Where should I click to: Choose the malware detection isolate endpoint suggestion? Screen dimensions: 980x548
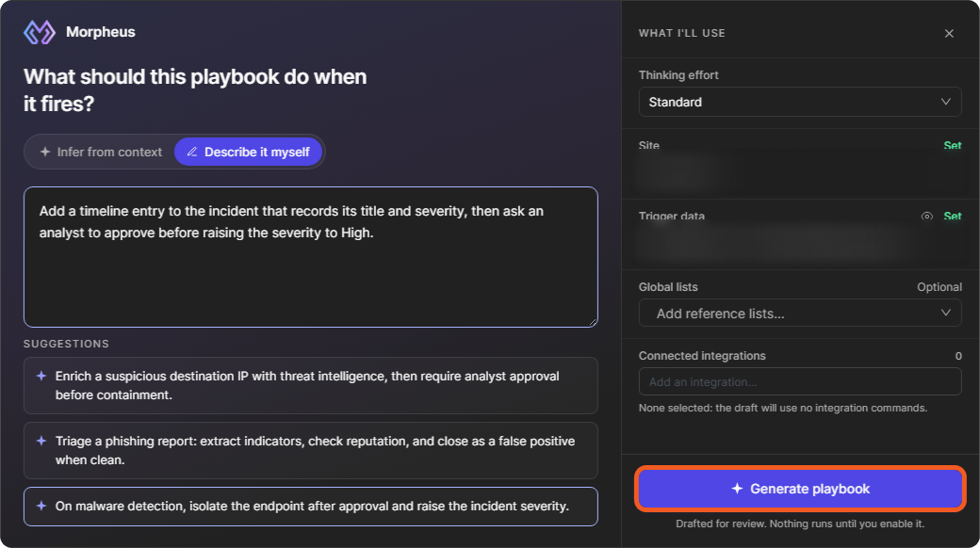(311, 507)
